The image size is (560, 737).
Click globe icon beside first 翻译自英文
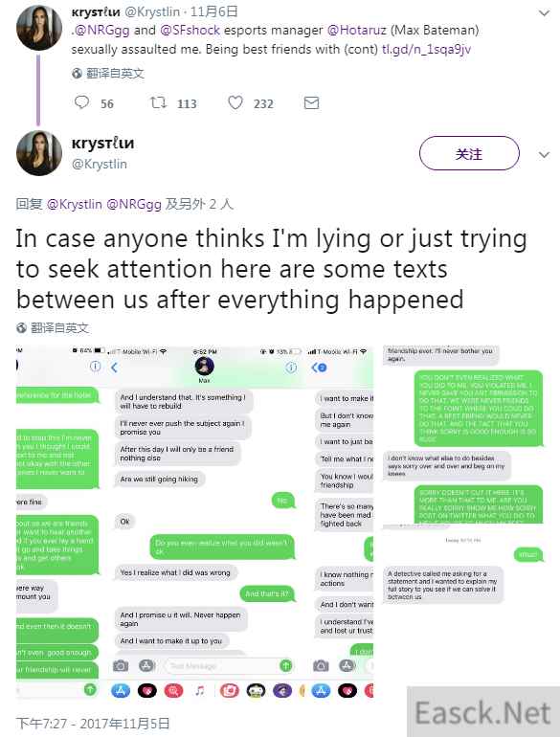click(x=78, y=74)
